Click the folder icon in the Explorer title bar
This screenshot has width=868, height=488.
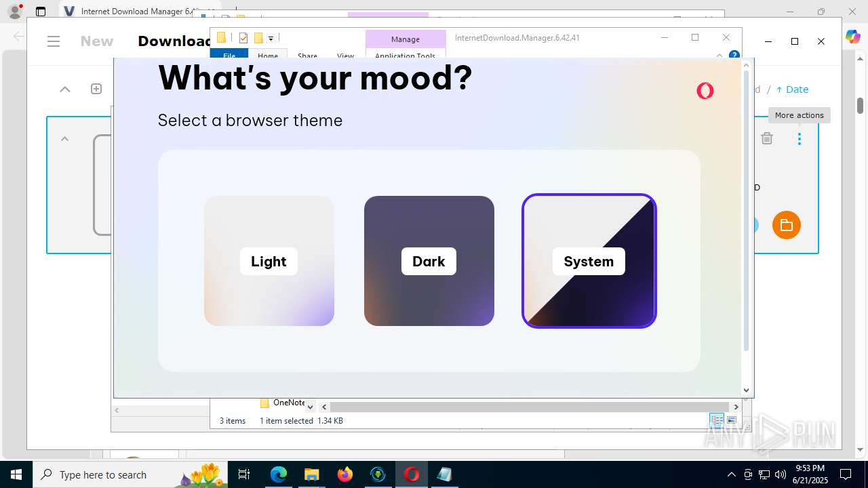coord(221,38)
